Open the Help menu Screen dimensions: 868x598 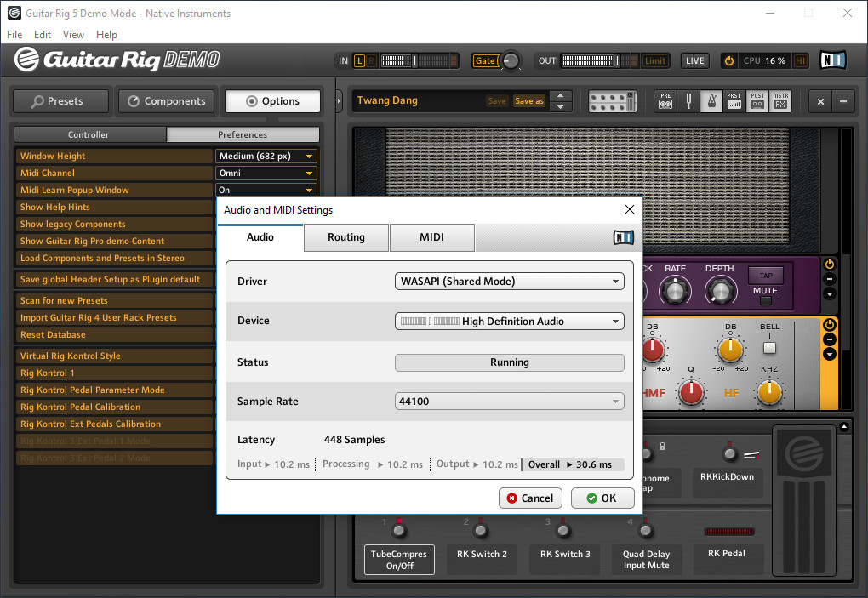[x=106, y=34]
